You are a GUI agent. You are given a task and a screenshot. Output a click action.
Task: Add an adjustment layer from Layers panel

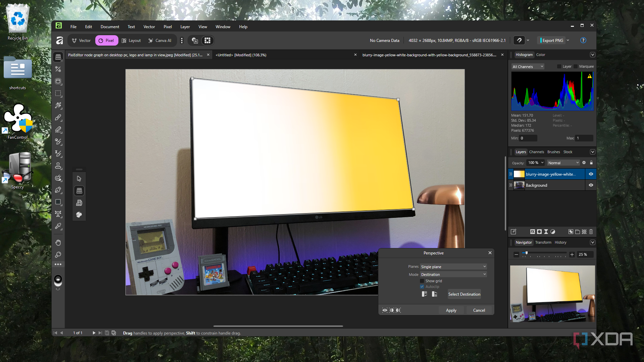tap(552, 232)
